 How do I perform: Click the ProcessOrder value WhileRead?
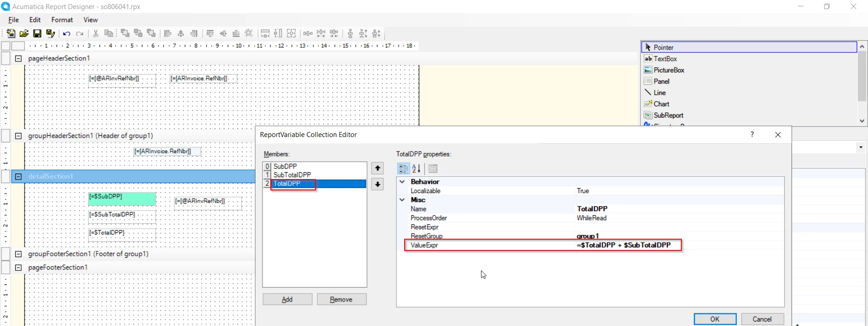(679, 218)
